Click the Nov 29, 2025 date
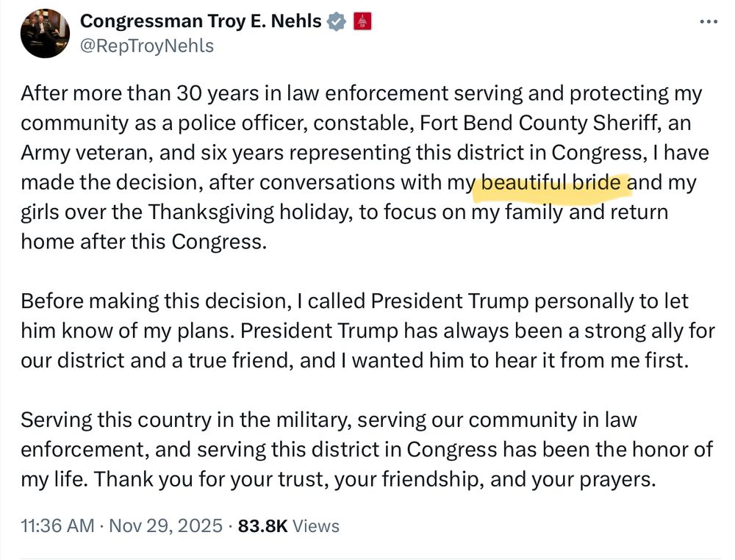Viewport: 735px width, 560px height. coord(165,526)
